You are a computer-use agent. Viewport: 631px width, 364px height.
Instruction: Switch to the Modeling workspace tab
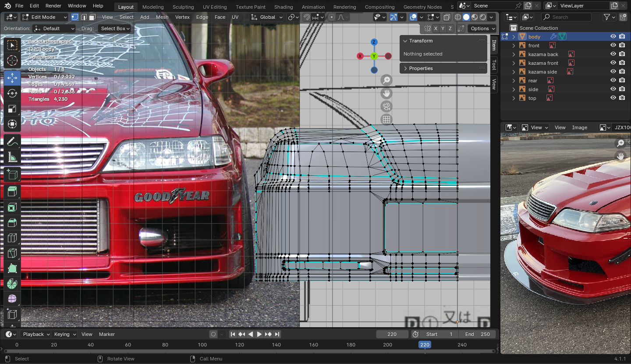tap(153, 7)
